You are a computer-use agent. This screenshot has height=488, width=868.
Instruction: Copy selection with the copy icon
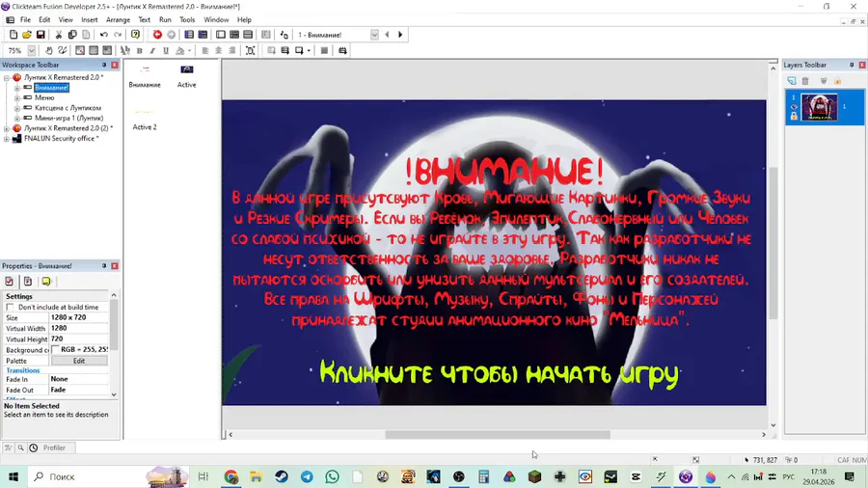[x=72, y=35]
